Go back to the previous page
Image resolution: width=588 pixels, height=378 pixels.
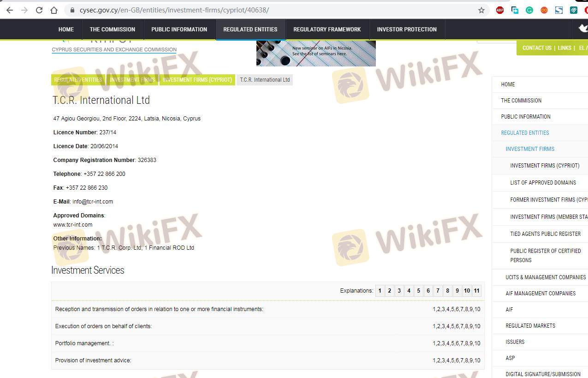(x=10, y=10)
